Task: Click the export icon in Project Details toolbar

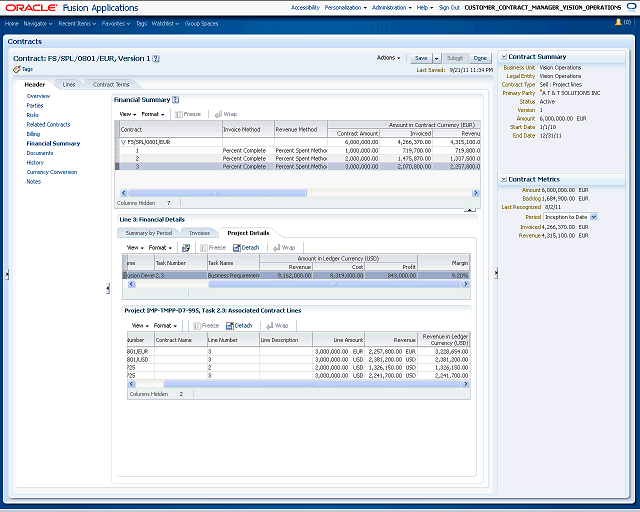Action: (x=186, y=248)
